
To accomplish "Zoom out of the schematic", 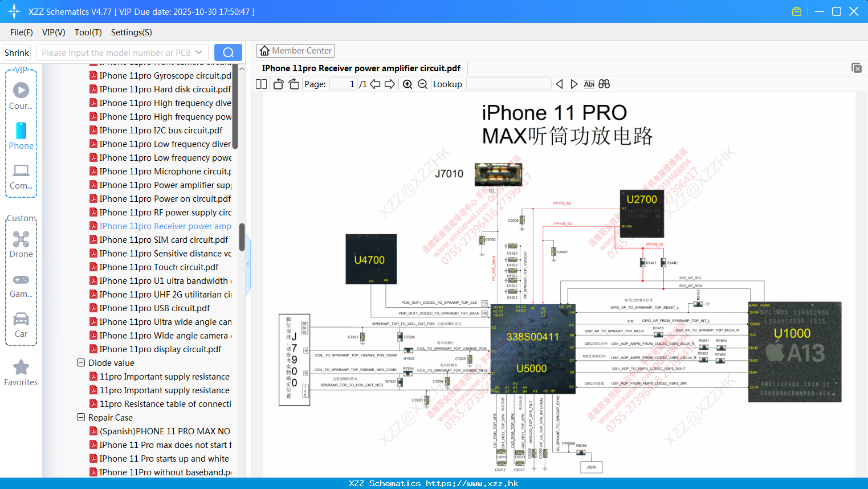I will click(x=422, y=84).
